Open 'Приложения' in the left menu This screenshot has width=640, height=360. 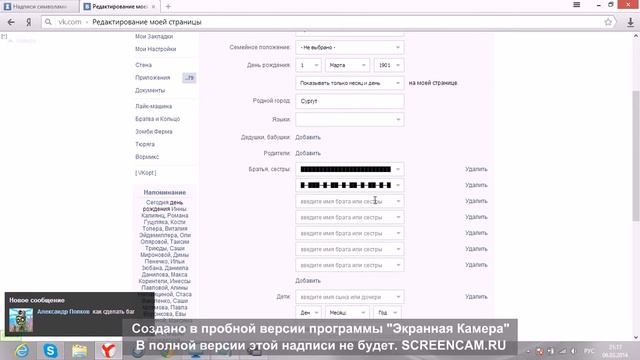pyautogui.click(x=152, y=78)
